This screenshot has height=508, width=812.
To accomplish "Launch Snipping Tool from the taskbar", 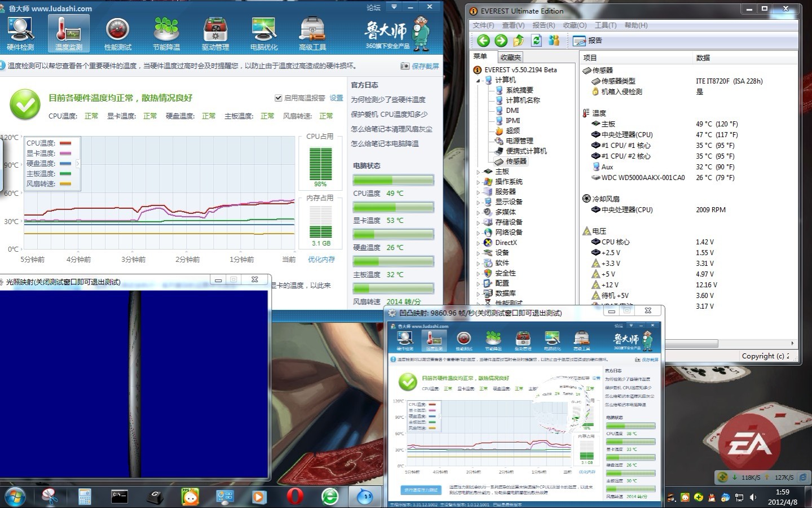I will tap(50, 497).
